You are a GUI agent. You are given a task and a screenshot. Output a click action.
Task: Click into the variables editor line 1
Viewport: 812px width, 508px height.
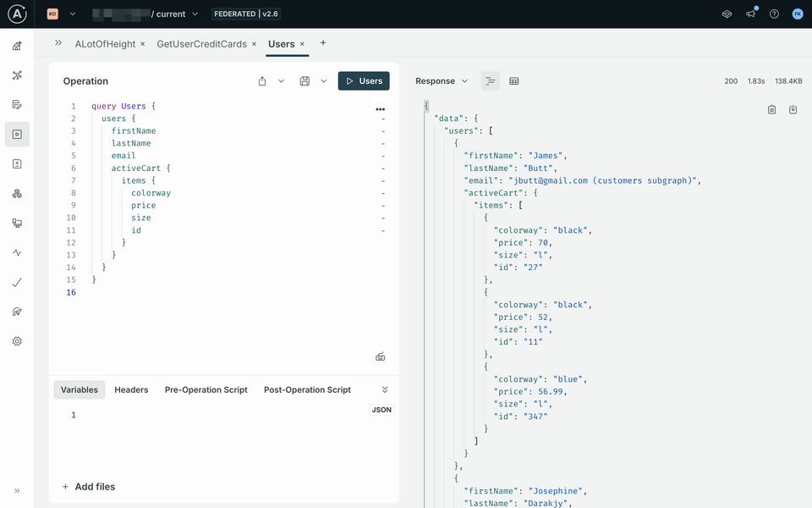click(x=228, y=415)
